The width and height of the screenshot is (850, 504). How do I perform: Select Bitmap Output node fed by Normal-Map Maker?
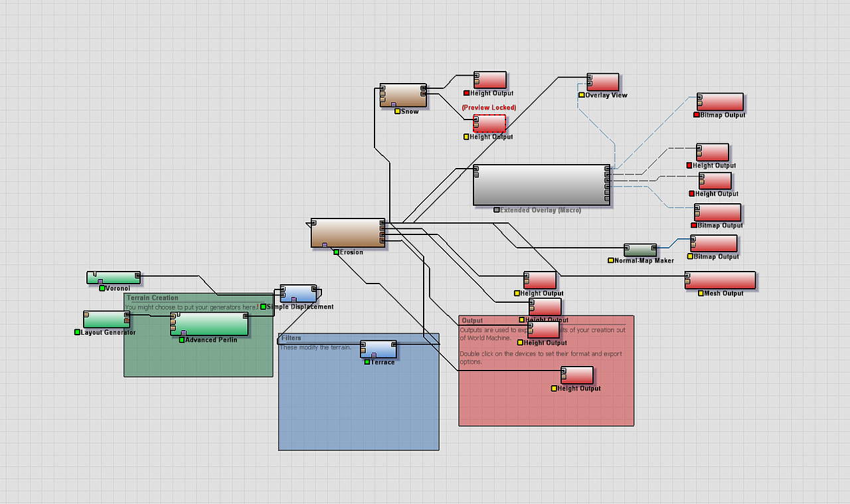pos(714,244)
